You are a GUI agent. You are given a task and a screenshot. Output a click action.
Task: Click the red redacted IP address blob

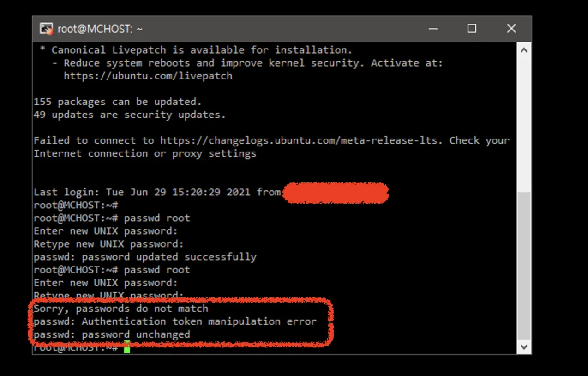[x=336, y=193]
